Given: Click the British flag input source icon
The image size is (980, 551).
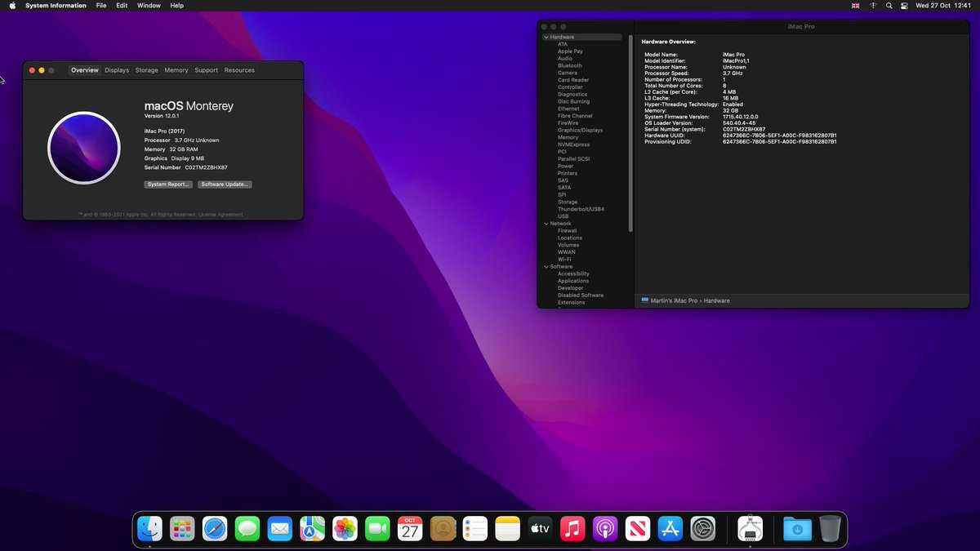Looking at the screenshot, I should tap(856, 6).
